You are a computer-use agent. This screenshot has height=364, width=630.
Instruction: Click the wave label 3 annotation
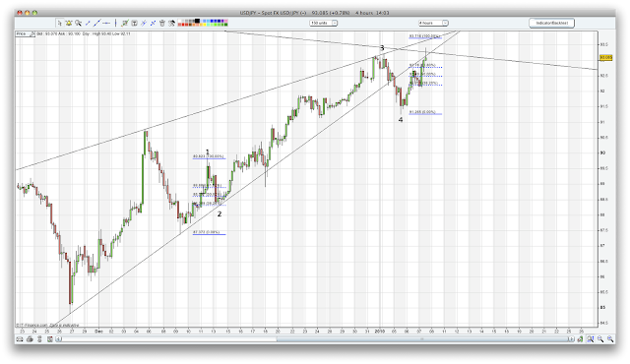382,48
